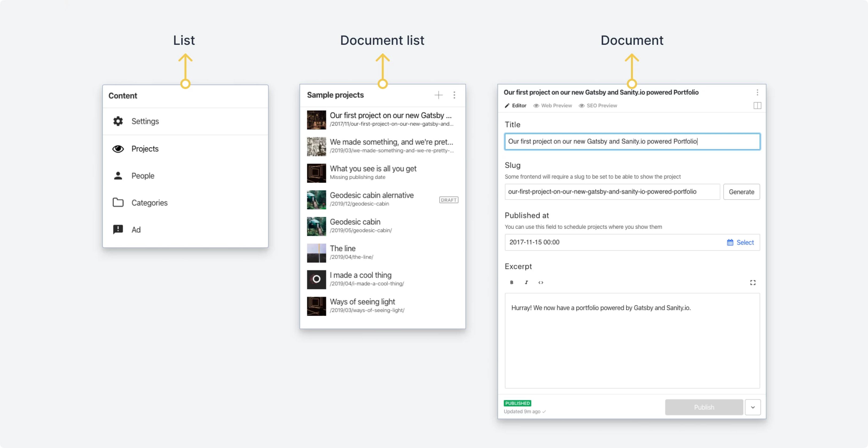Toggle bold formatting in Excerpt

coord(511,283)
